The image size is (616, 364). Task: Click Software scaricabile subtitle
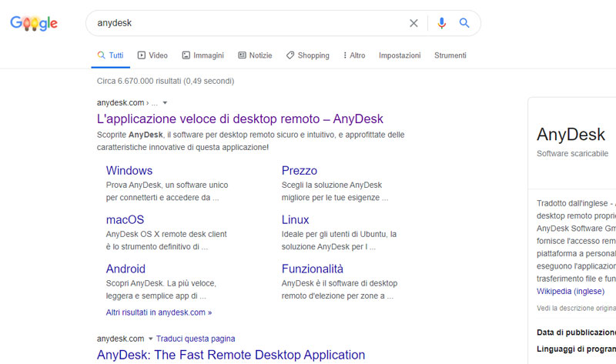[572, 154]
